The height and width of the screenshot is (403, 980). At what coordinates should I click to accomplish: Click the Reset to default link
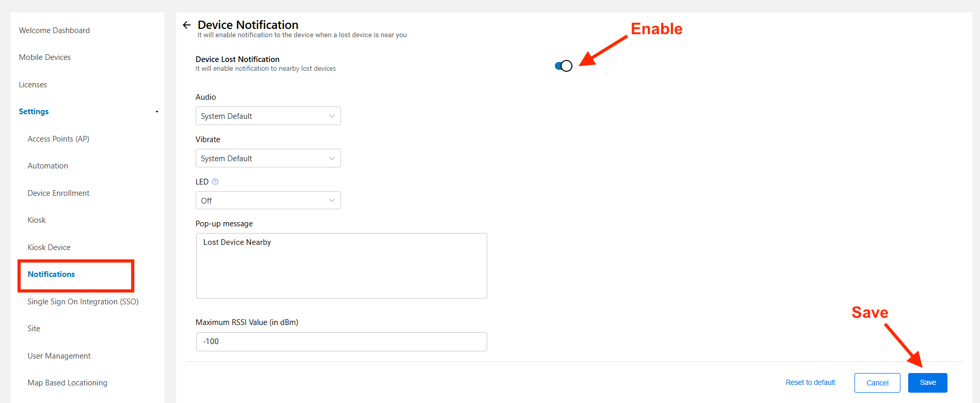pos(810,382)
